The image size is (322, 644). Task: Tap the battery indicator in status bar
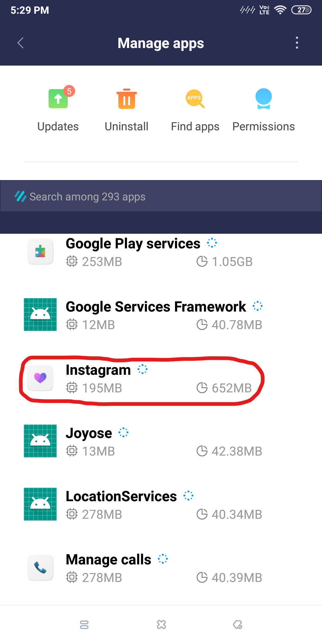pyautogui.click(x=302, y=10)
